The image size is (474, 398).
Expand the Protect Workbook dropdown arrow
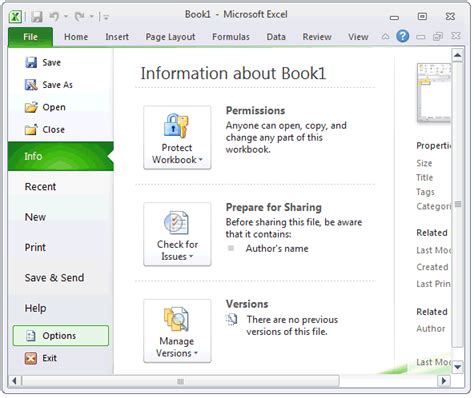coord(201,160)
